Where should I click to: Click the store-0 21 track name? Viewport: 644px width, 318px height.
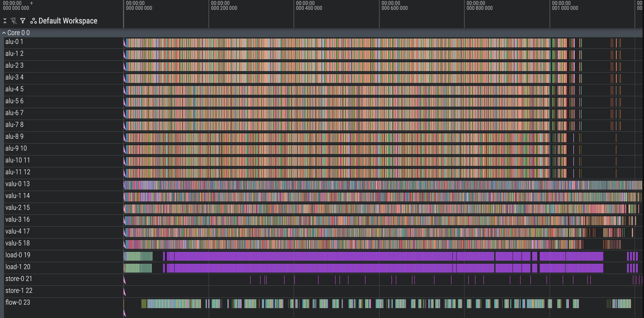19,279
